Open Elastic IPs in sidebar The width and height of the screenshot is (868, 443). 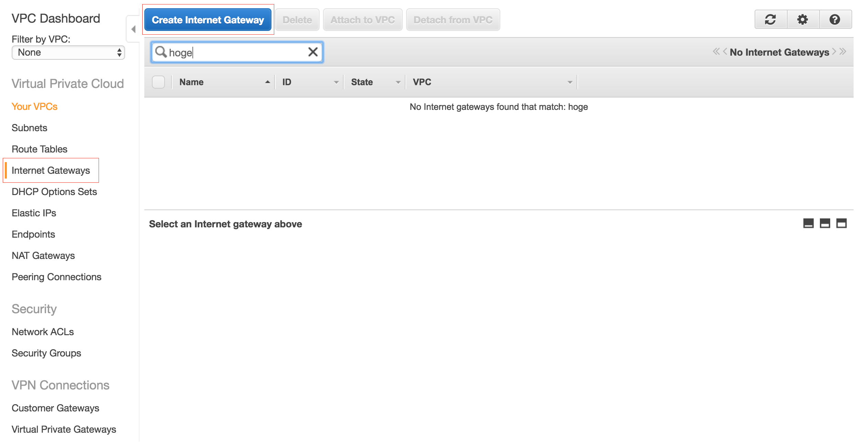pyautogui.click(x=34, y=213)
